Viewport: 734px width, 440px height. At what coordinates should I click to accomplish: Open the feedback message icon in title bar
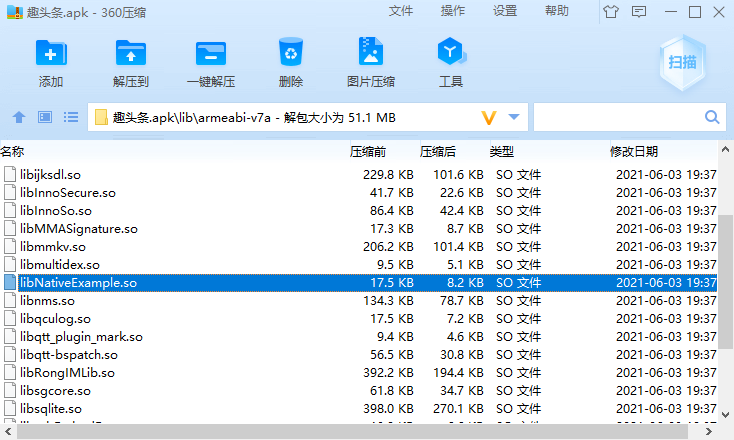tap(639, 12)
